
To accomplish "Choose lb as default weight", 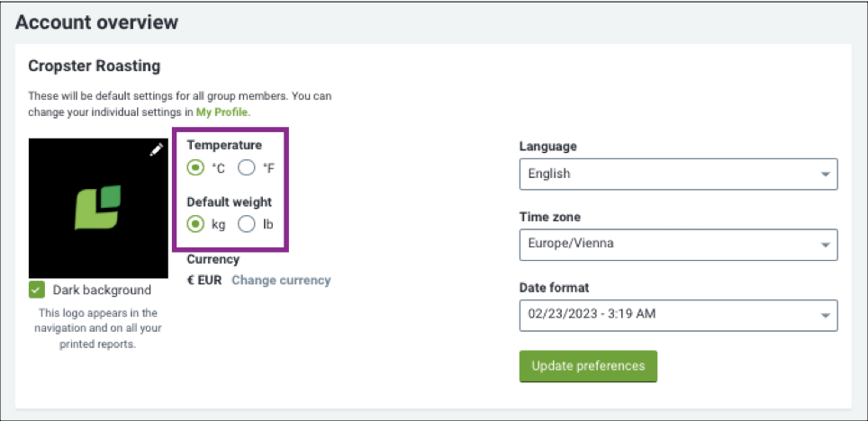I will pos(247,224).
